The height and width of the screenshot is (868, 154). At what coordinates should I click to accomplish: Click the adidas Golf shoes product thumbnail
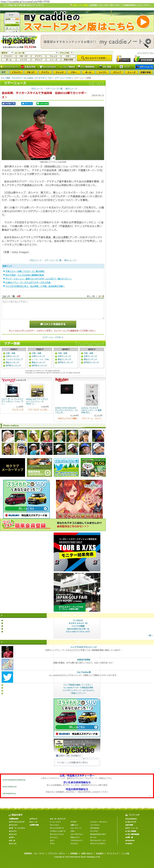point(37,390)
